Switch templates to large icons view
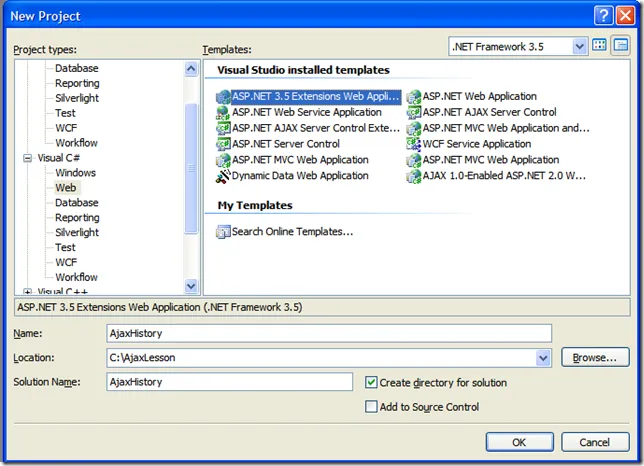The height and width of the screenshot is (466, 644). coord(599,45)
